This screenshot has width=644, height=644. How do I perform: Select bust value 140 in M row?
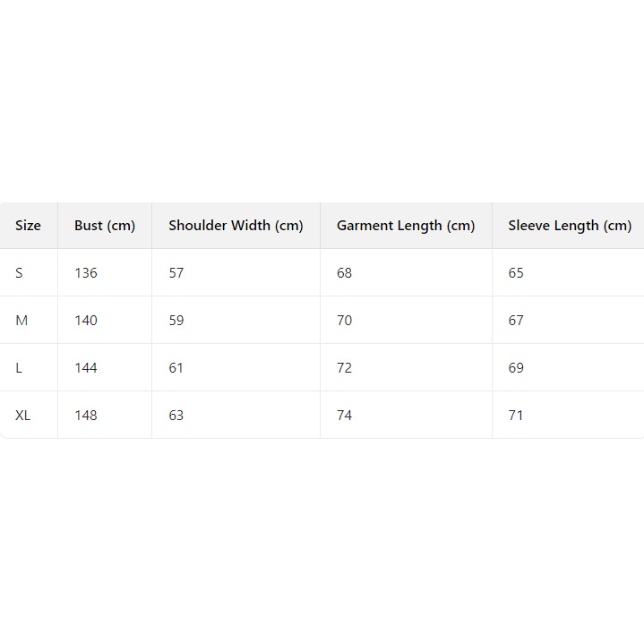tap(86, 321)
